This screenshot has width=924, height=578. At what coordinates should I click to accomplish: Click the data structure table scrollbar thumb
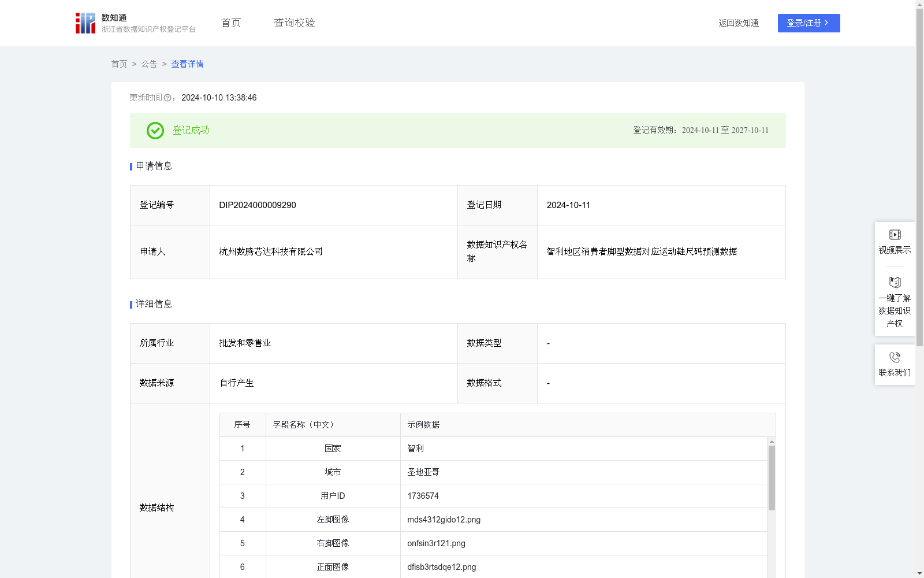772,477
